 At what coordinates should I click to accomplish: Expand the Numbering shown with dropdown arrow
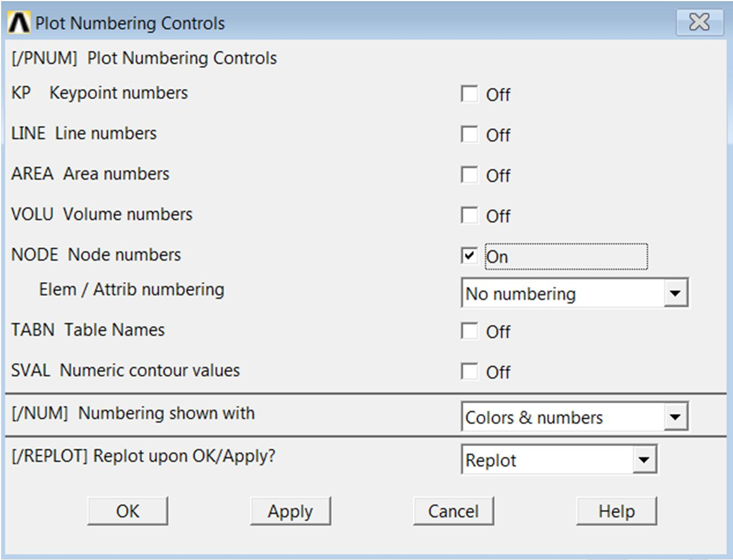(x=675, y=417)
